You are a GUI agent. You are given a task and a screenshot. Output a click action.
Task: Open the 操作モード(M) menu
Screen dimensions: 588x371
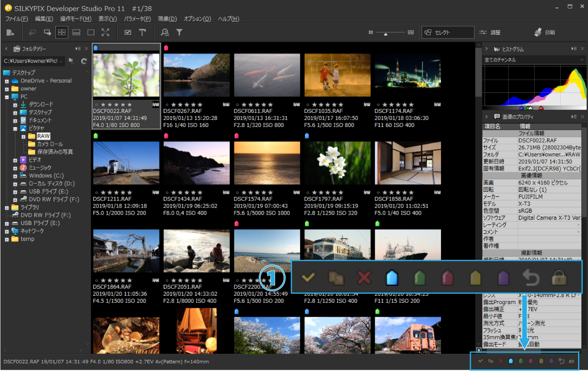pyautogui.click(x=76, y=19)
